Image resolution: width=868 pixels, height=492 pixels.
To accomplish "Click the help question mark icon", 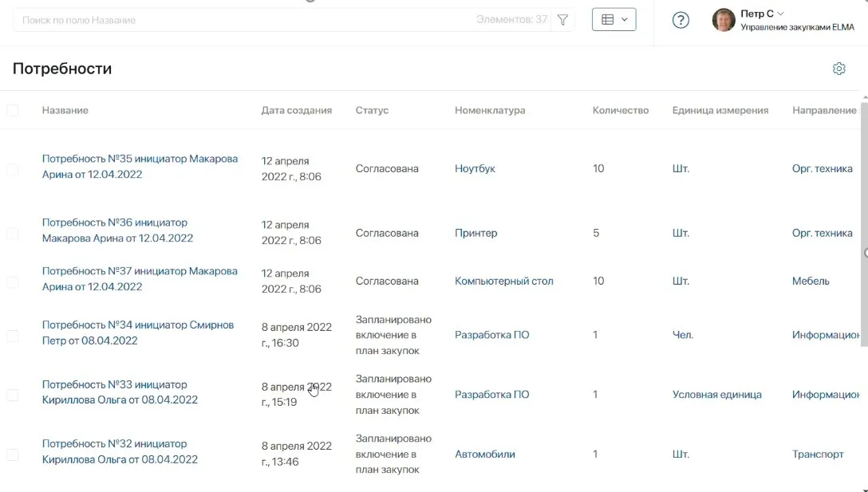I will [x=680, y=19].
